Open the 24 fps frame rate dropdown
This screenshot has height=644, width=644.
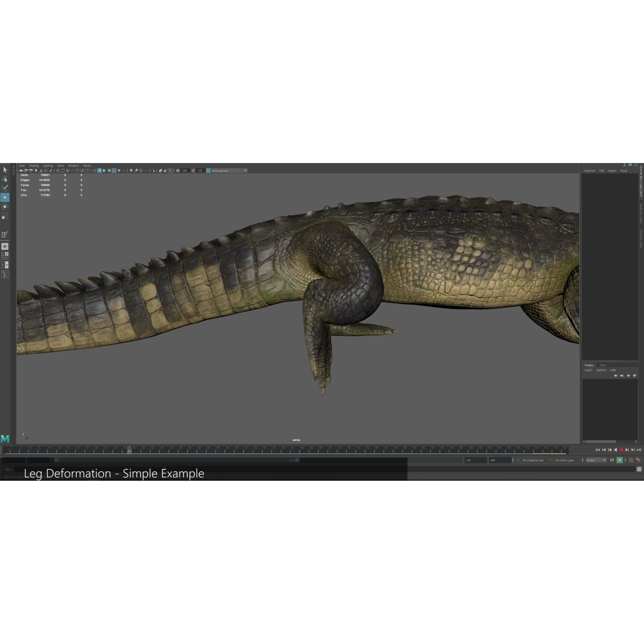coord(596,460)
